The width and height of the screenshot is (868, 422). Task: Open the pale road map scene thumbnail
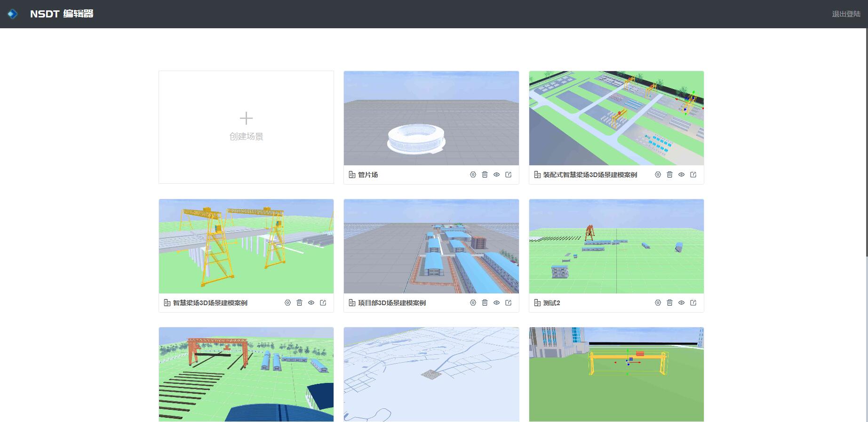tap(431, 374)
